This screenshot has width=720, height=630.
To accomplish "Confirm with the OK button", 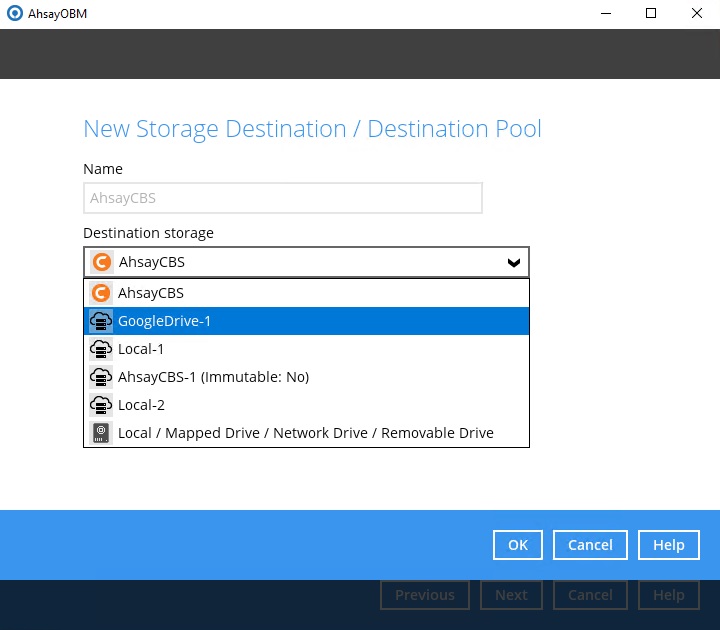I will [x=518, y=545].
